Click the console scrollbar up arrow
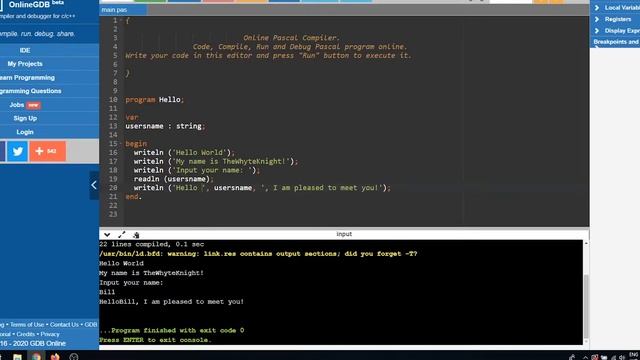The image size is (640, 360). [586, 243]
